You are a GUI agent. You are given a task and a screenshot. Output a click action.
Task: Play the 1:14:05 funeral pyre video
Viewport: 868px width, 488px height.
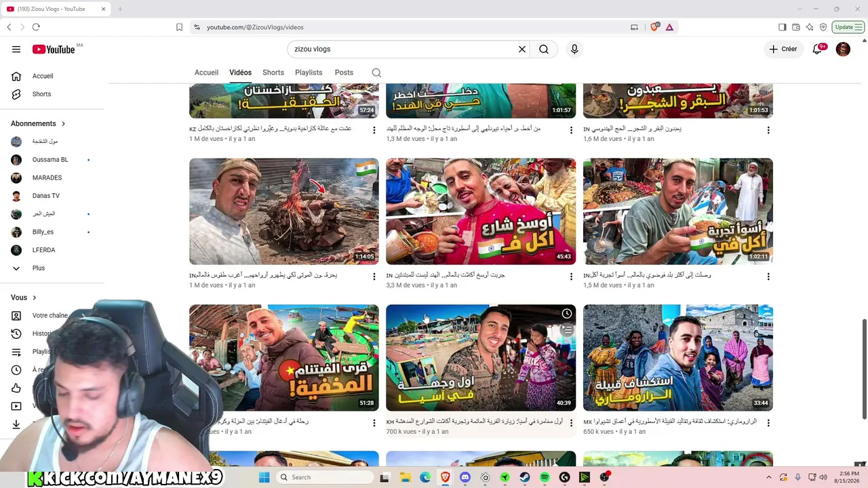(284, 211)
